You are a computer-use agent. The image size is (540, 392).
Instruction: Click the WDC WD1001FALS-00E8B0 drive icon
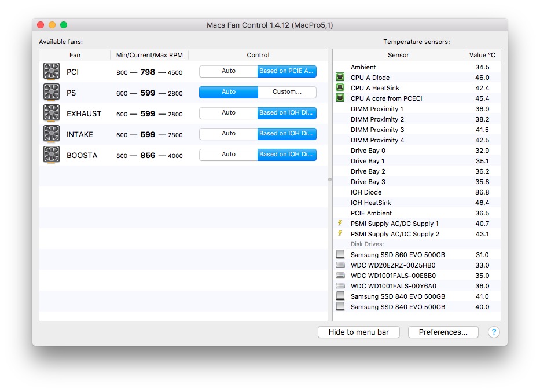click(340, 275)
